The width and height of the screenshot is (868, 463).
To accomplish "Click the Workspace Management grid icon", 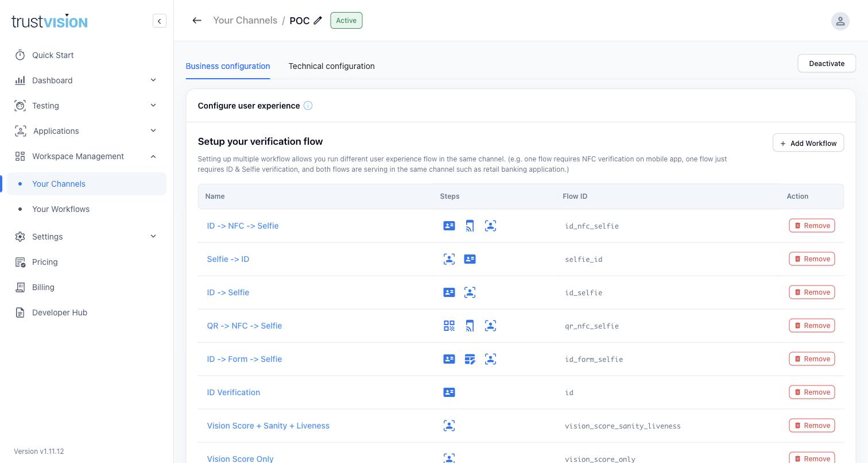I will 20,156.
